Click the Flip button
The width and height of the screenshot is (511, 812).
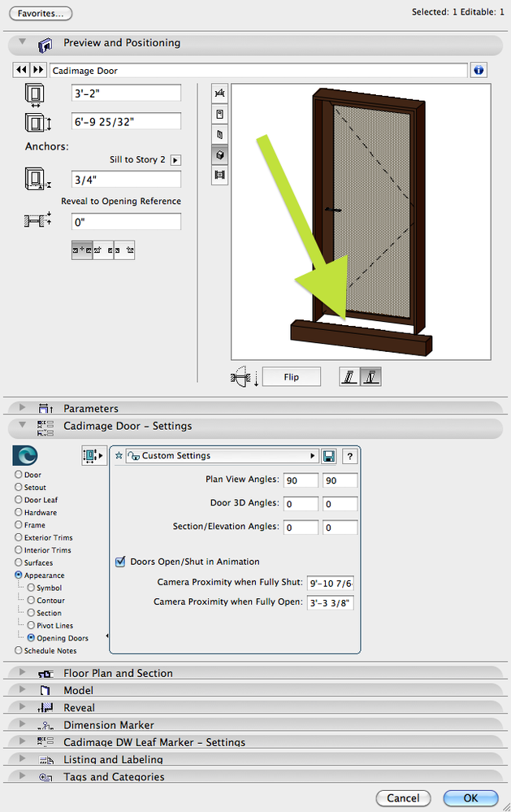[x=292, y=377]
